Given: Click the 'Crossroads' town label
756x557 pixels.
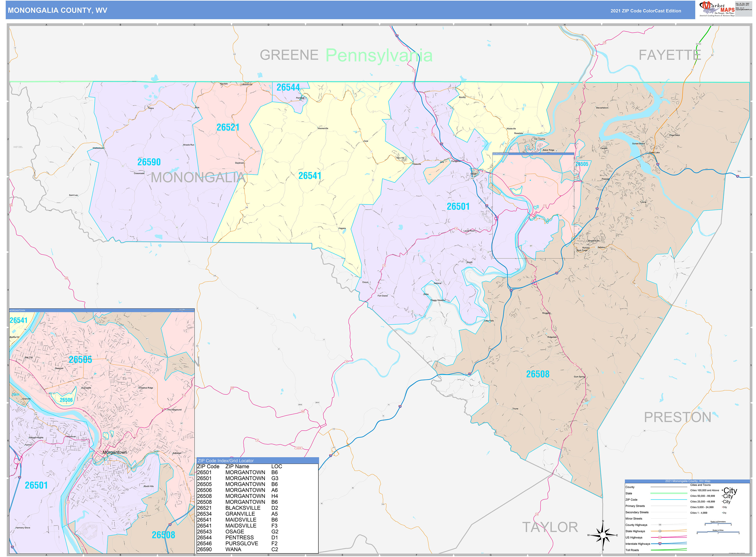Looking at the screenshot, I should point(139,173).
